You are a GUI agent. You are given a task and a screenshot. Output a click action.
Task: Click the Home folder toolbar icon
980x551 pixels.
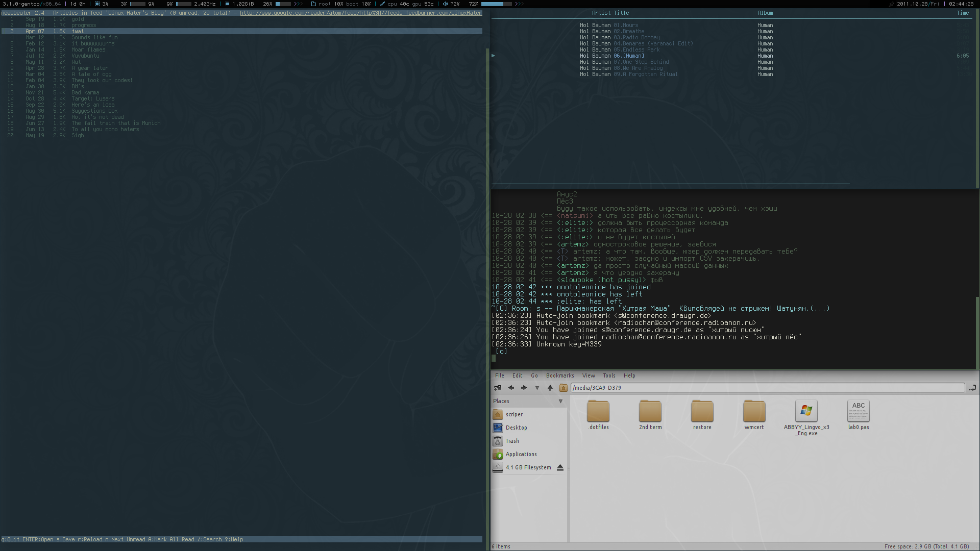coord(563,388)
